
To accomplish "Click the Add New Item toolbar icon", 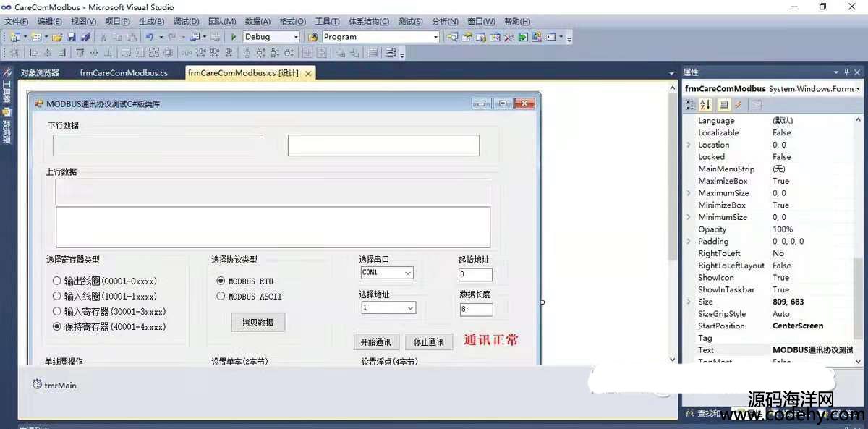I will pos(36,37).
